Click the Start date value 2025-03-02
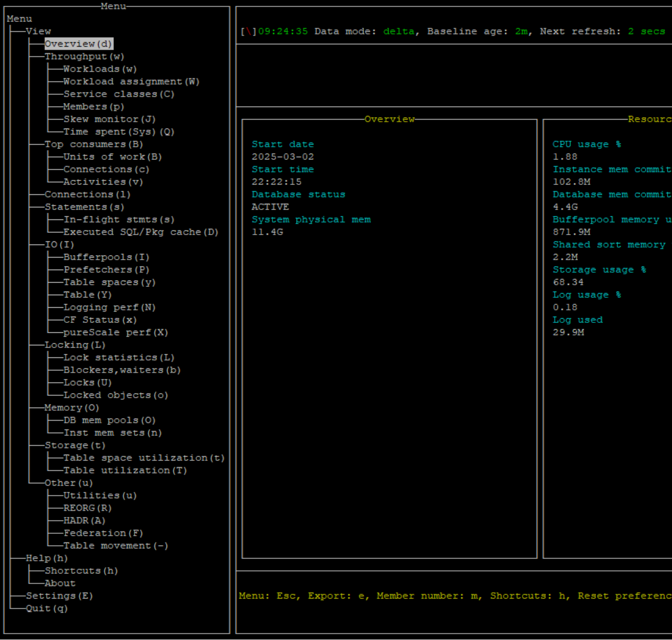Viewport: 672px width, 640px height. point(283,157)
